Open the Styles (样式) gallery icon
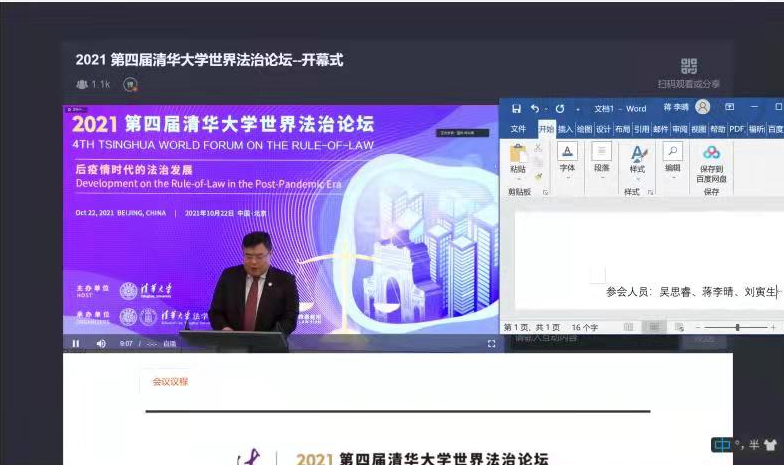This screenshot has width=784, height=465. pos(637,154)
